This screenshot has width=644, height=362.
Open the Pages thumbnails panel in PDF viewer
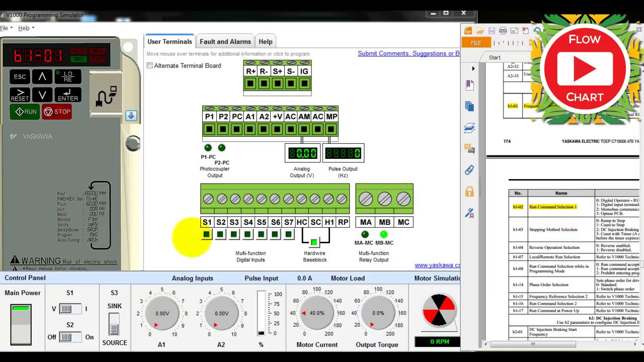click(470, 106)
